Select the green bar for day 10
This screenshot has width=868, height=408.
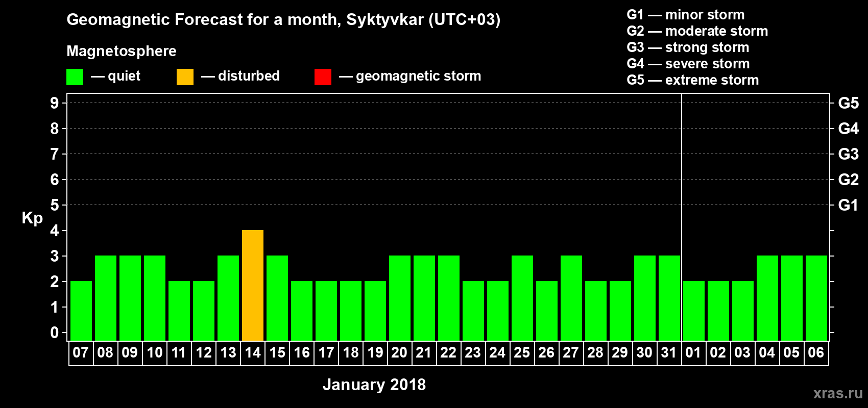[x=155, y=298]
